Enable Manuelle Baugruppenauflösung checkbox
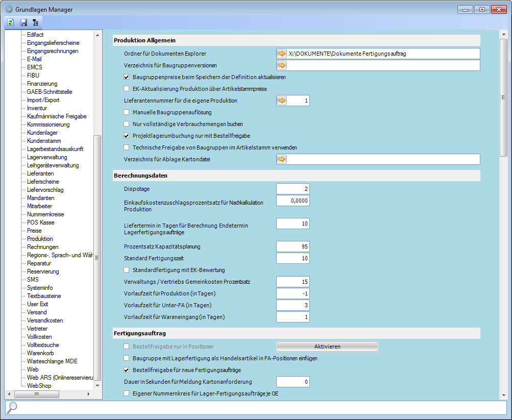The height and width of the screenshot is (420, 512). point(127,112)
